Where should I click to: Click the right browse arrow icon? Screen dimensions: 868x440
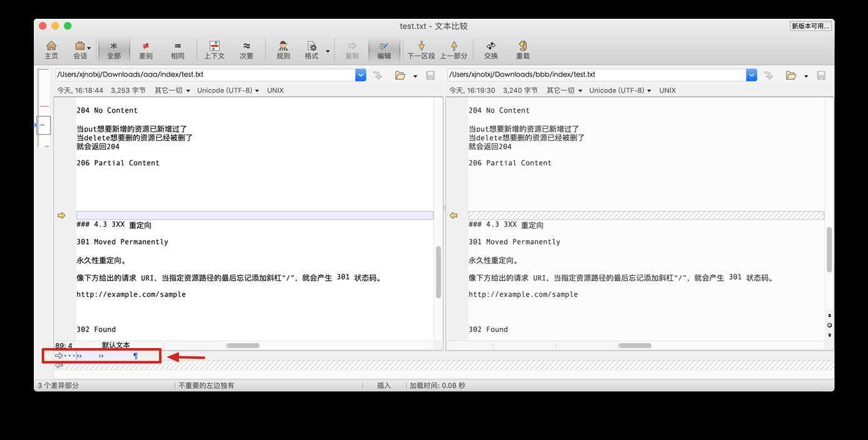pos(769,75)
